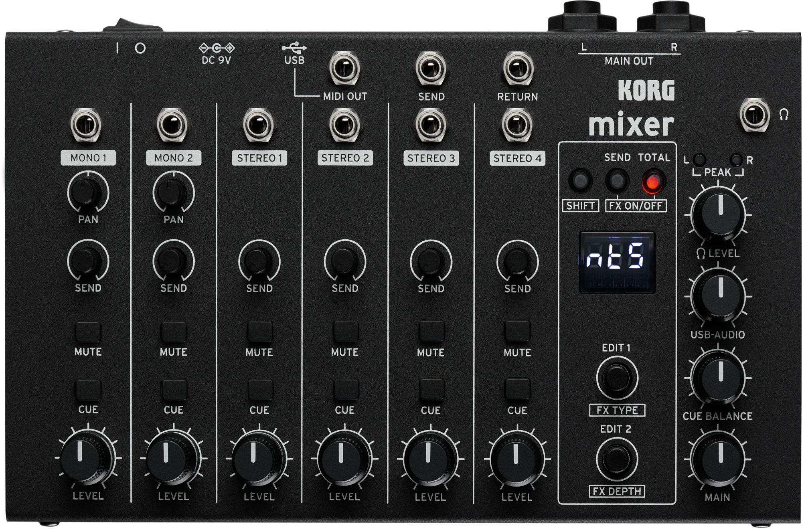Click the FX DEPTH label

[617, 491]
